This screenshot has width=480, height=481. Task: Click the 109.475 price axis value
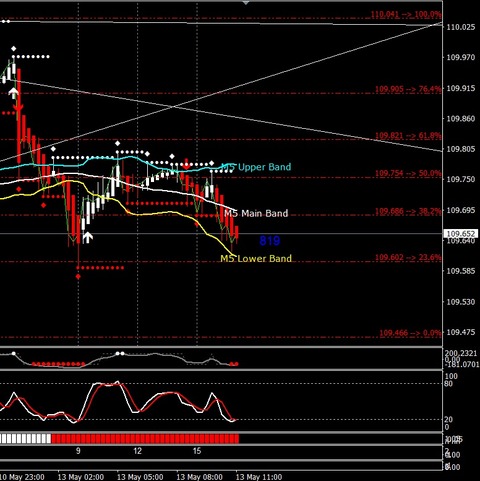coord(461,332)
